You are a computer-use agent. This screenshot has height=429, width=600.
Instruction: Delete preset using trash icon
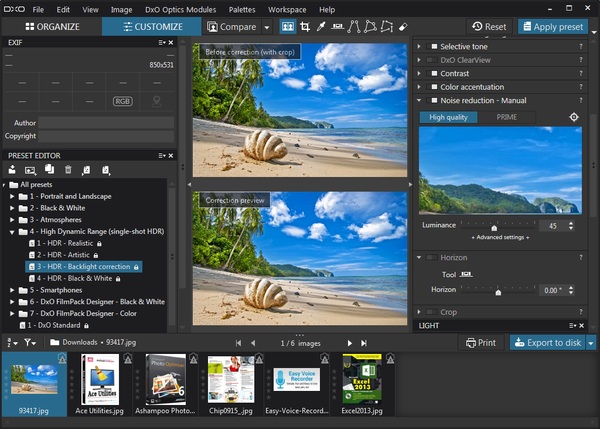pyautogui.click(x=67, y=170)
